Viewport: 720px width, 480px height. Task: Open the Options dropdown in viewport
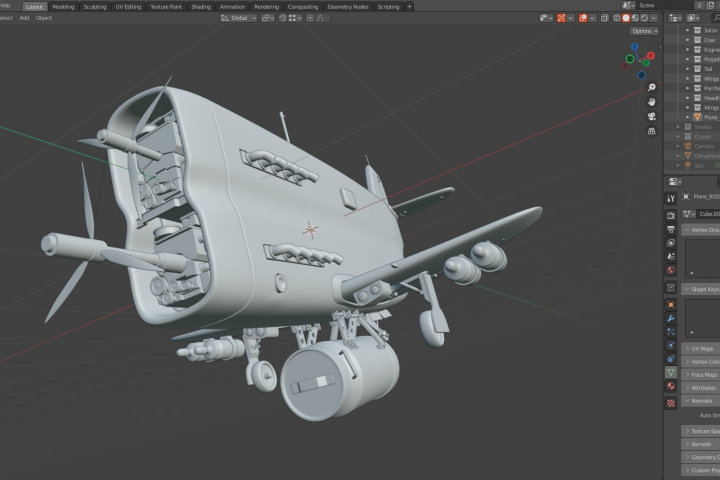pos(644,31)
